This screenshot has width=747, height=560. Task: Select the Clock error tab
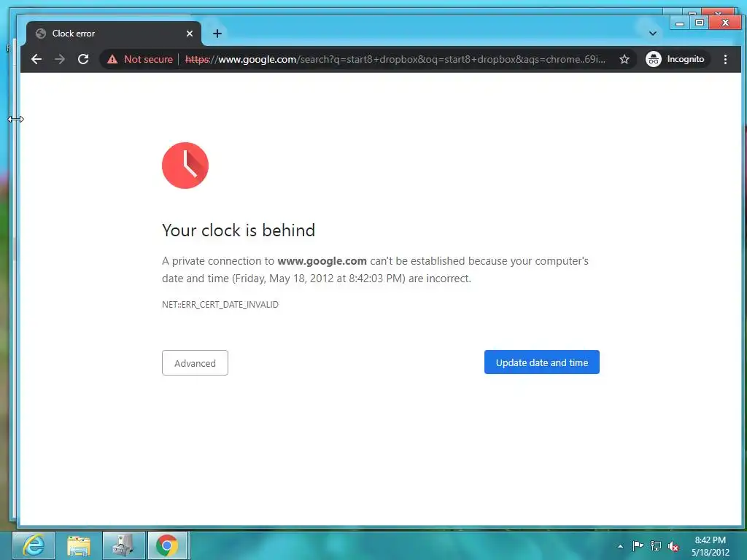click(x=113, y=34)
